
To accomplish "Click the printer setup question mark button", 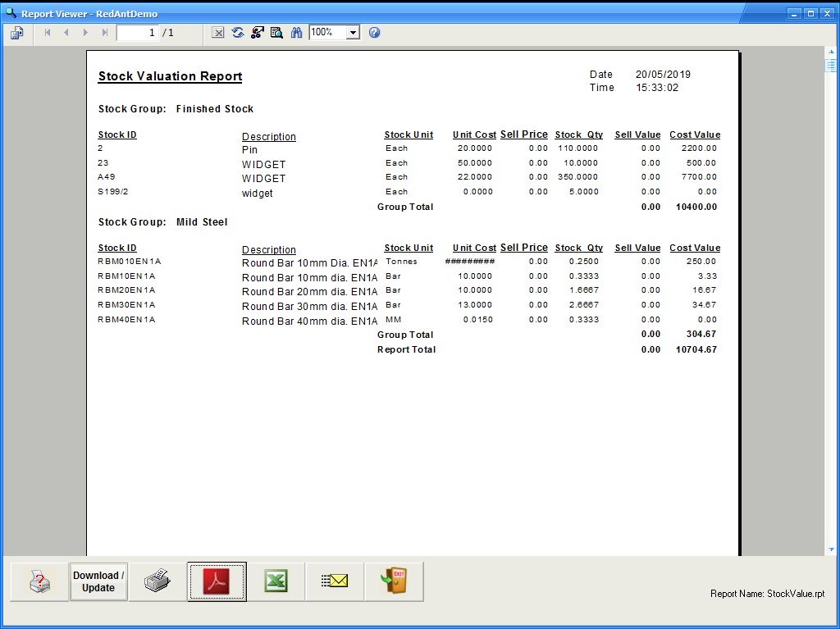I will [39, 581].
